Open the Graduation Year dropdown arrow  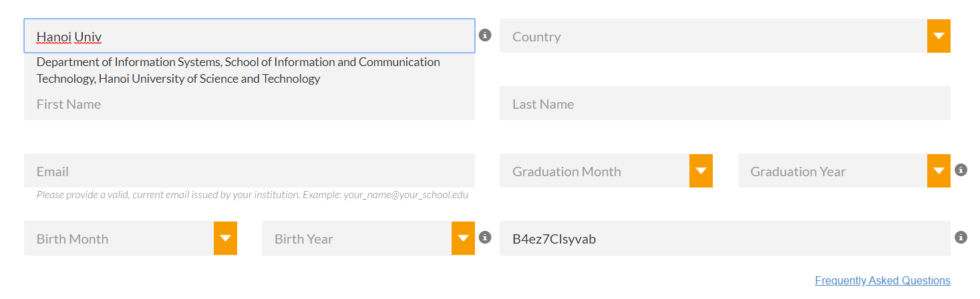tap(939, 171)
